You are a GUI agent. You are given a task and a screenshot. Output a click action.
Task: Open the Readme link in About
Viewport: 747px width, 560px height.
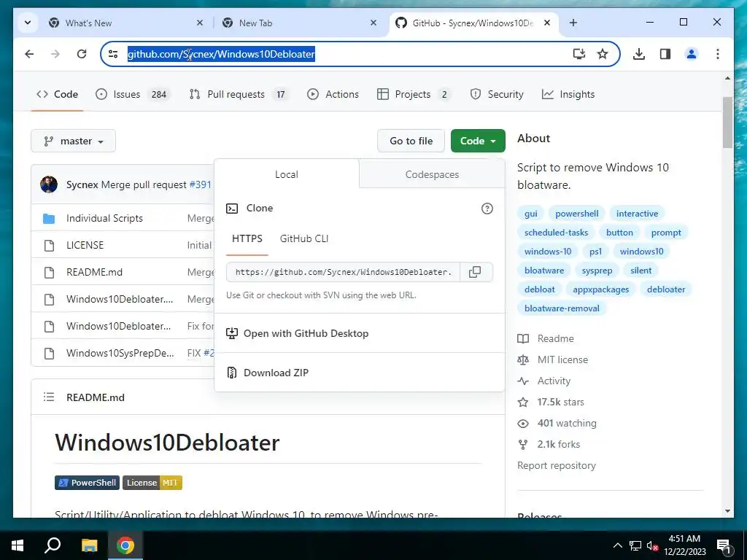click(546, 338)
